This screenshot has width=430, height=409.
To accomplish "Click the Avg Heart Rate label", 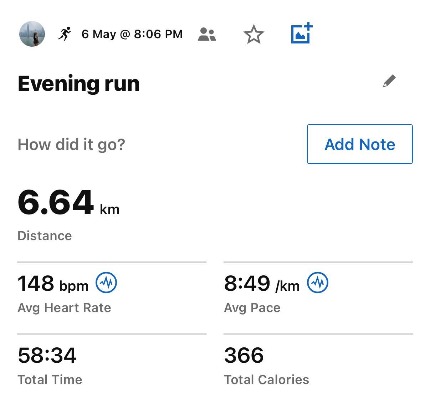I will tap(64, 308).
